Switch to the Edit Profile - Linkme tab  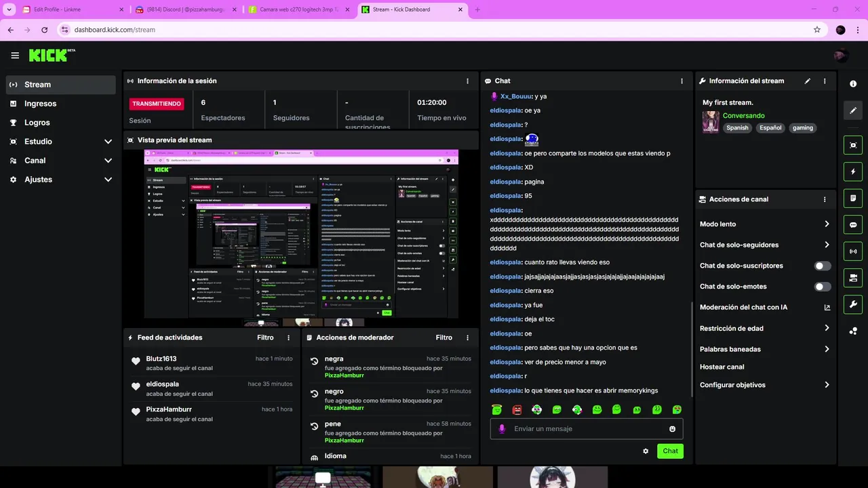(73, 9)
